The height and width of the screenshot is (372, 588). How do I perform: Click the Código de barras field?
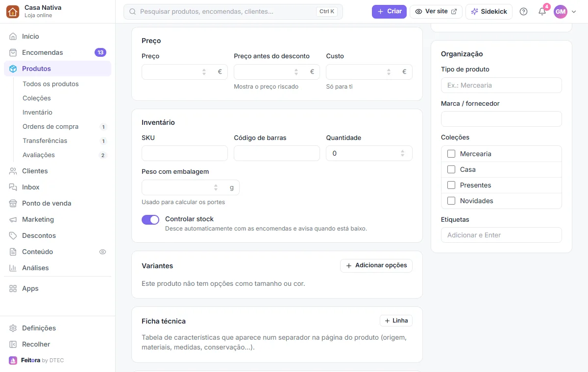(x=277, y=153)
